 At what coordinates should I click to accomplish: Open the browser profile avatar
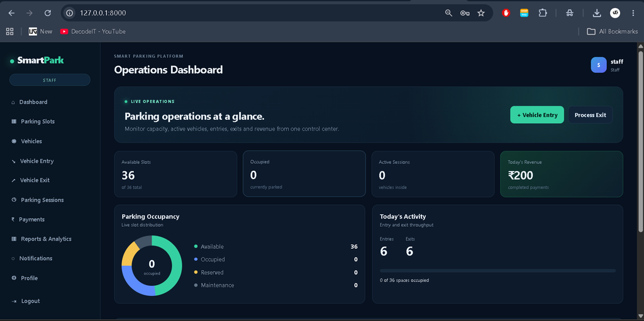click(615, 13)
